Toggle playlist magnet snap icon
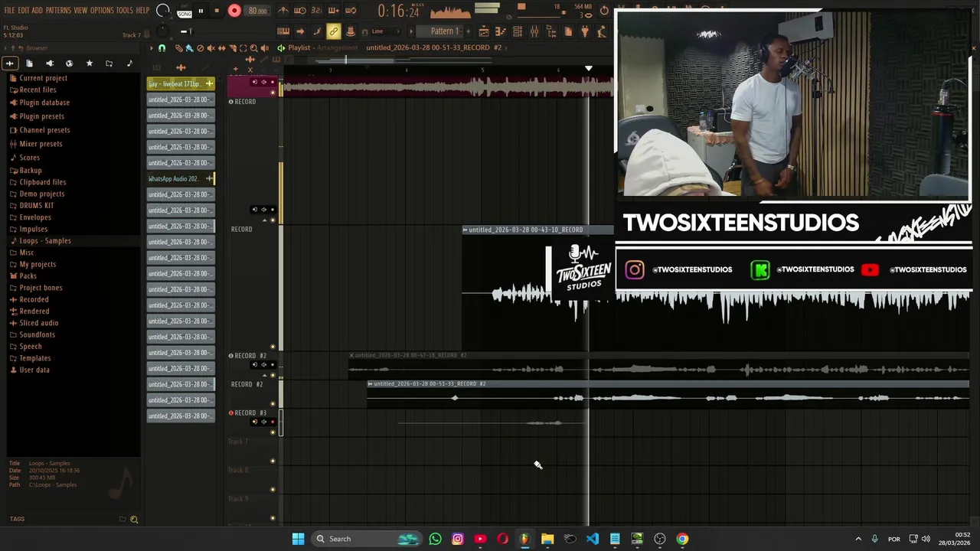This screenshot has height=551, width=980. click(x=162, y=47)
